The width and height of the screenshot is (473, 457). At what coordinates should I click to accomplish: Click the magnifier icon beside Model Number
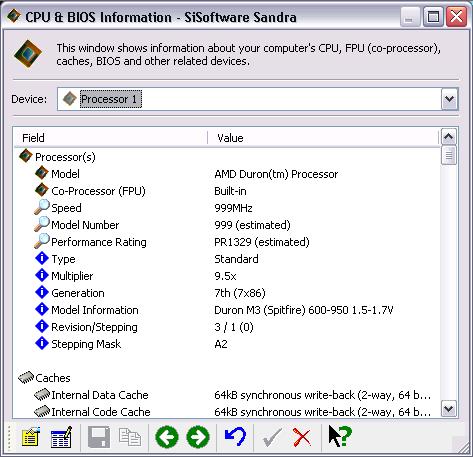[42, 224]
